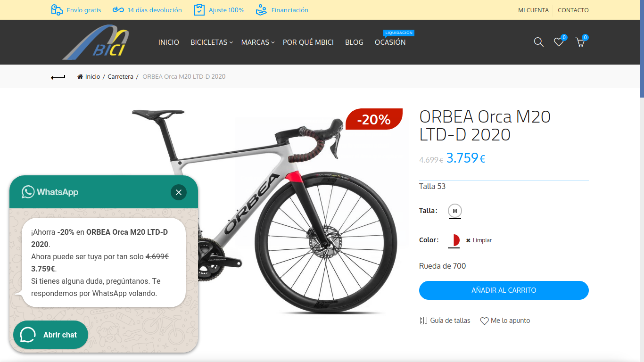Add to wishlist via Me lo apunto
The height and width of the screenshot is (362, 644).
tap(505, 321)
